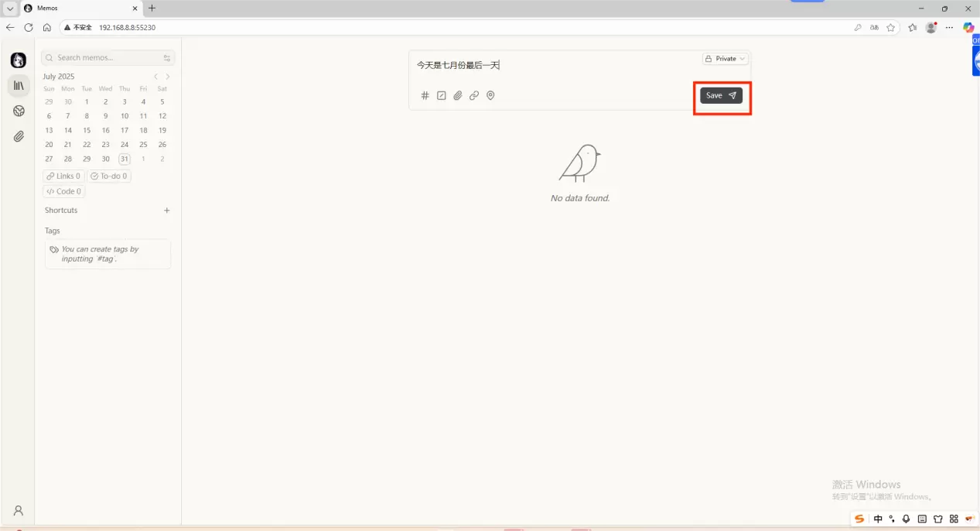
Task: Open the user profile icon at sidebar bottom
Action: [19, 511]
